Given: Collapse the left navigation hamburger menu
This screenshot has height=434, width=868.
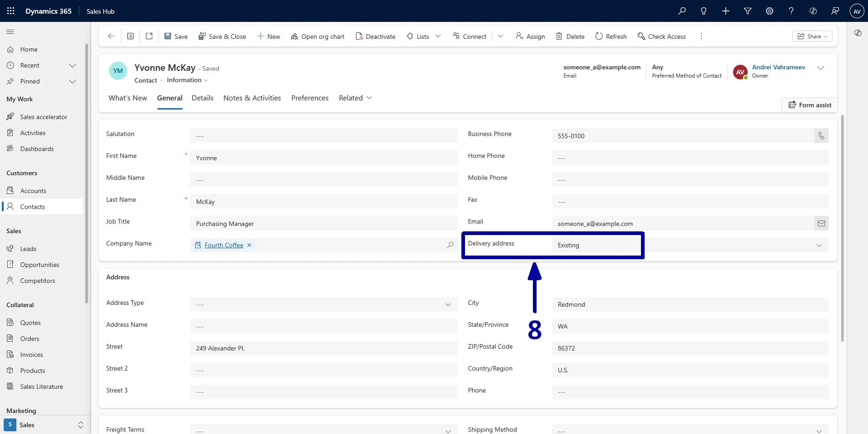Looking at the screenshot, I should tap(10, 32).
